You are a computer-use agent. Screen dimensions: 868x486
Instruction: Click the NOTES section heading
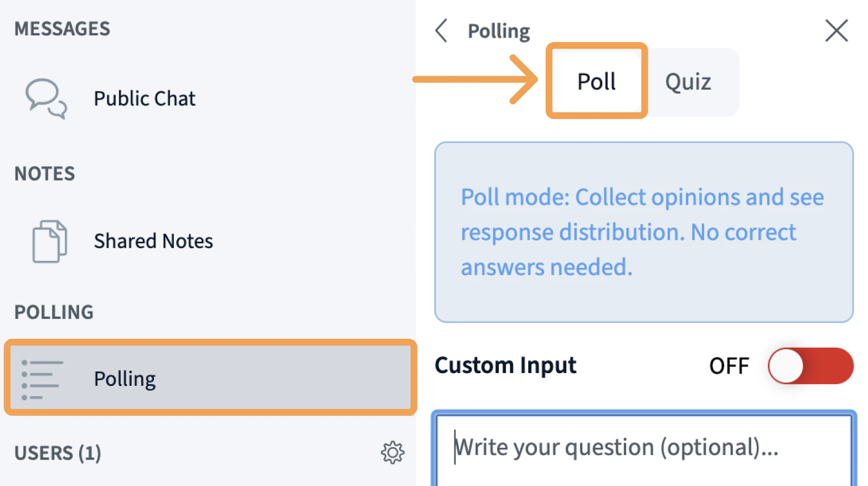coord(44,174)
